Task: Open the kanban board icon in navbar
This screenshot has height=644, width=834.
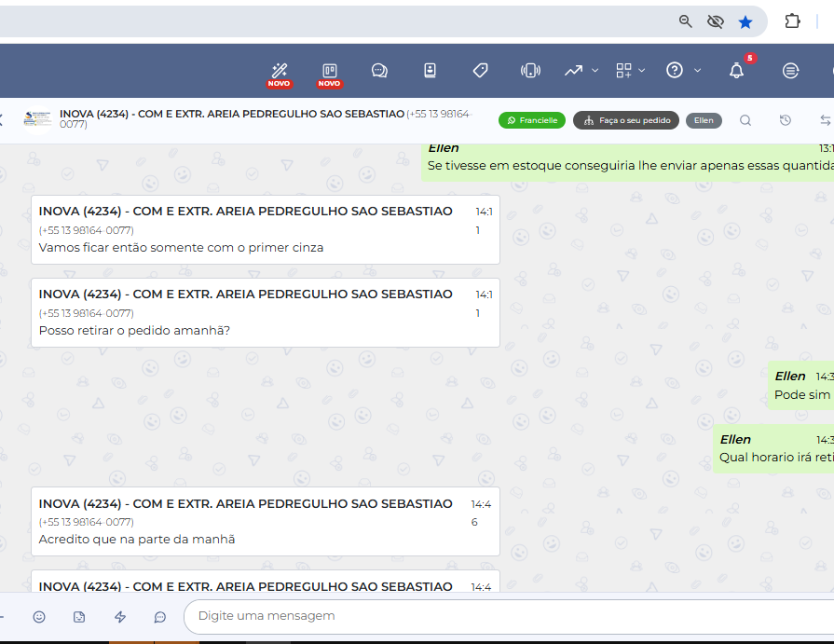Action: click(329, 71)
